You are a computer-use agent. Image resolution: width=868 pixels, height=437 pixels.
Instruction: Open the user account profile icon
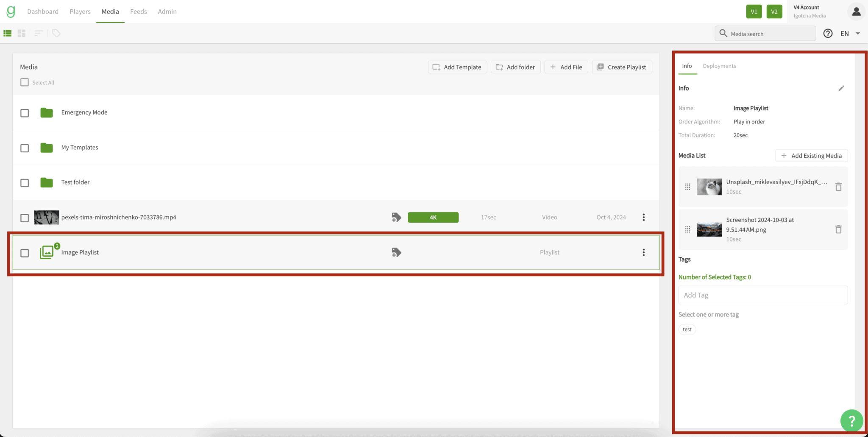pos(856,11)
